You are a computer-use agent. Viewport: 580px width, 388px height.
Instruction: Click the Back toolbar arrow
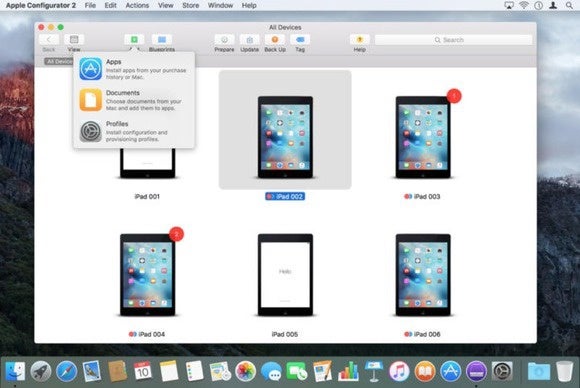pyautogui.click(x=49, y=40)
